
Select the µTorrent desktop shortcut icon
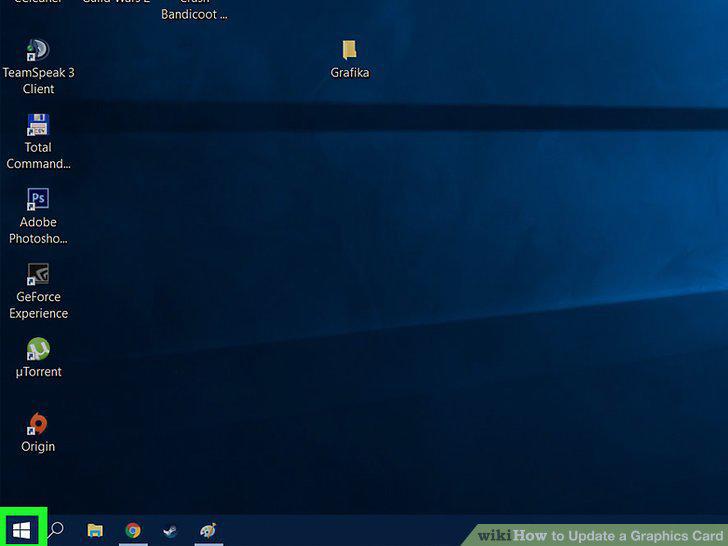pos(38,349)
